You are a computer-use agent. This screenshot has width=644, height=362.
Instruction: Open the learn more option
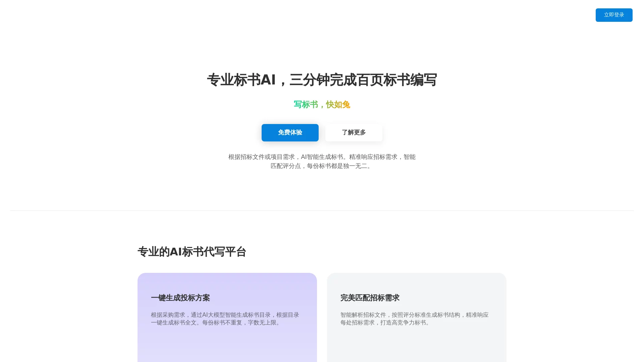point(354,132)
